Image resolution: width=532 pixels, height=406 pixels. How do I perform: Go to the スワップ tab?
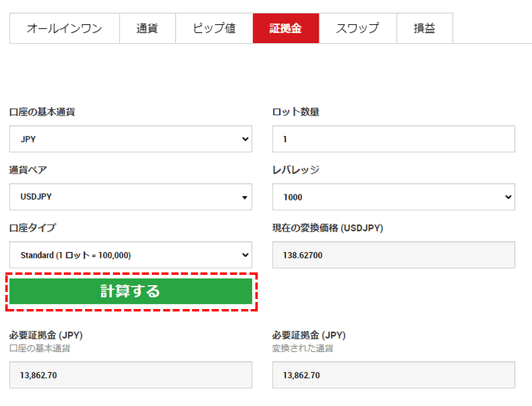pyautogui.click(x=357, y=28)
